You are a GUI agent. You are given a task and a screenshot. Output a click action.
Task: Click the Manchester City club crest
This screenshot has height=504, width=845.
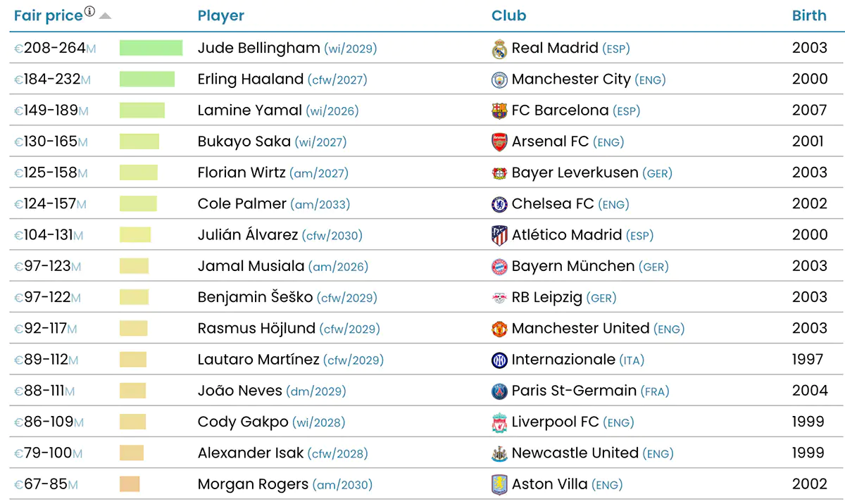click(499, 80)
